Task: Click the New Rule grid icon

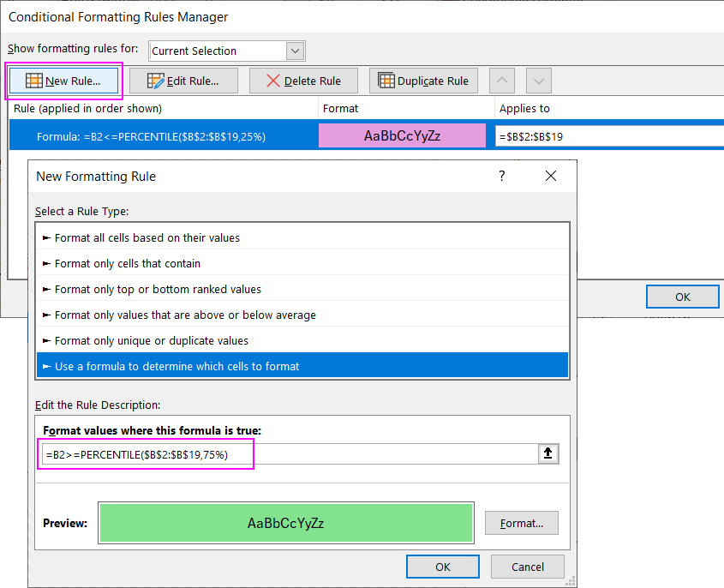Action: click(x=34, y=81)
